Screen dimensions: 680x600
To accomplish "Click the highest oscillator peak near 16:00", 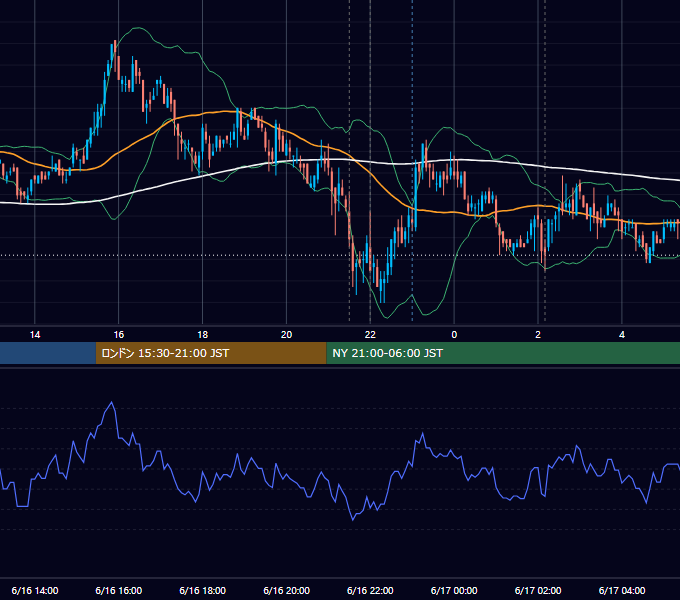I will tap(112, 403).
